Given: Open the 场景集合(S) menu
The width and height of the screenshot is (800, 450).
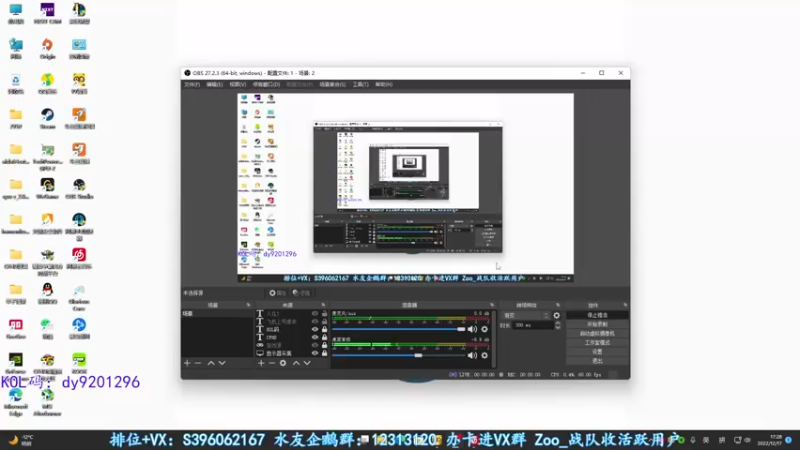Looking at the screenshot, I should coord(333,84).
